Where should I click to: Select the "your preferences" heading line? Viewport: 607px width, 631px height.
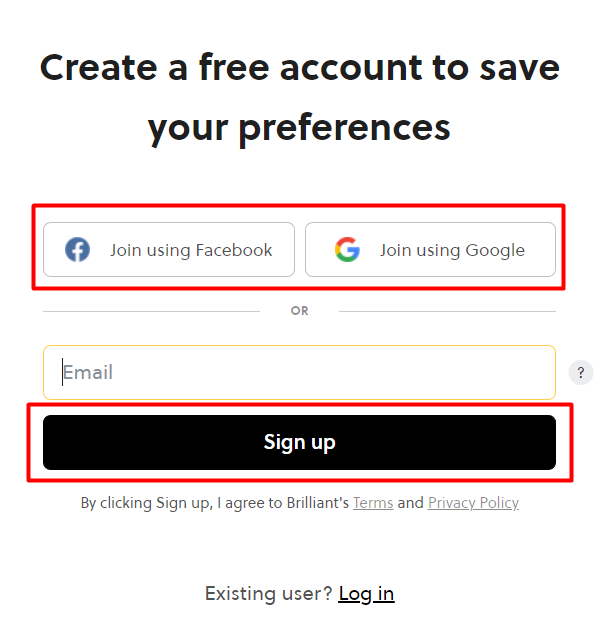(x=299, y=128)
